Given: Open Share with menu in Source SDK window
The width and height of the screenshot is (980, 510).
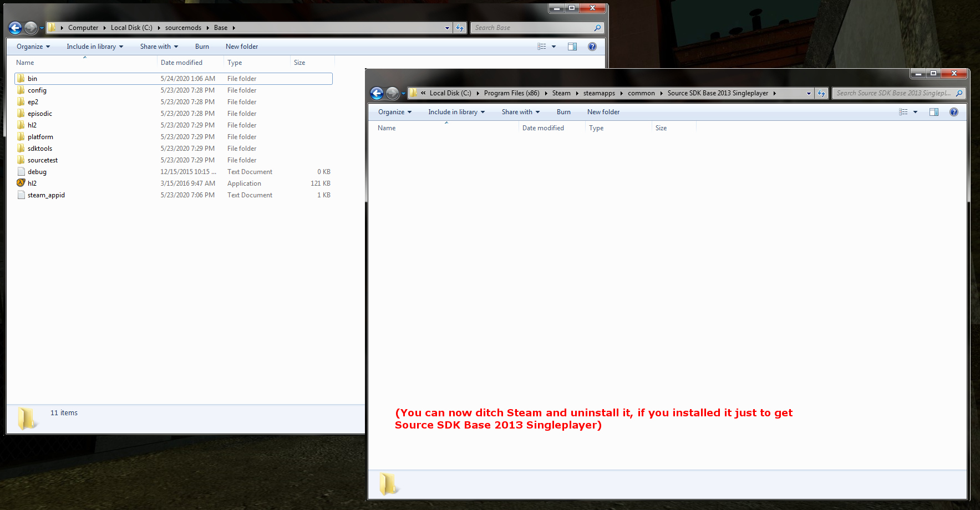Looking at the screenshot, I should 521,112.
